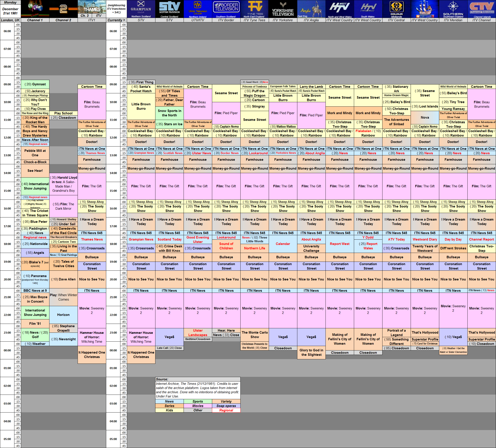496x448 pixels.
Task: Select the News color legend swatch
Action: click(169, 401)
